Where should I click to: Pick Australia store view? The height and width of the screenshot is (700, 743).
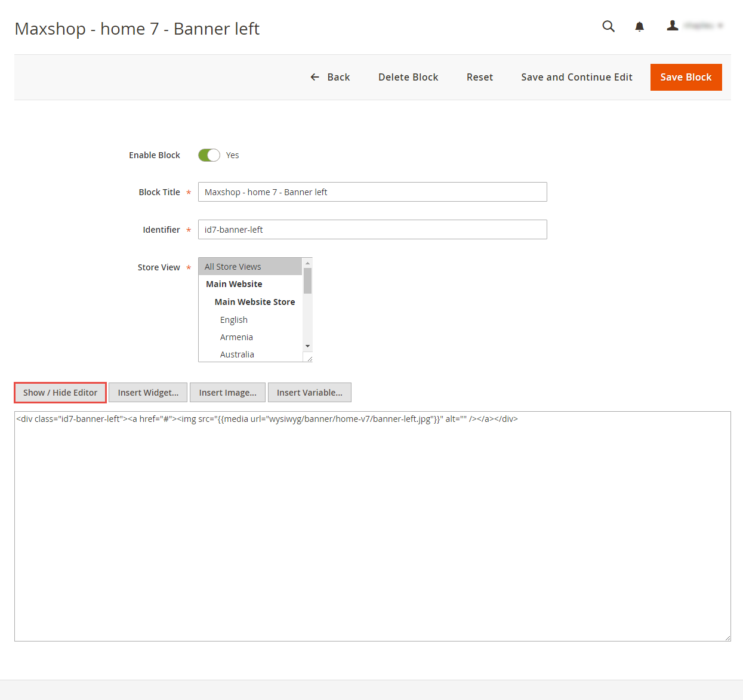(237, 354)
